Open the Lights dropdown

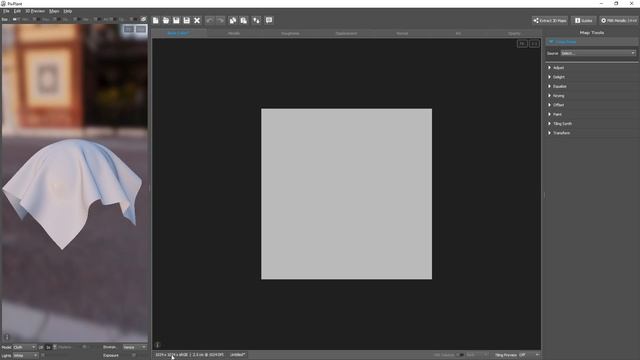25,356
